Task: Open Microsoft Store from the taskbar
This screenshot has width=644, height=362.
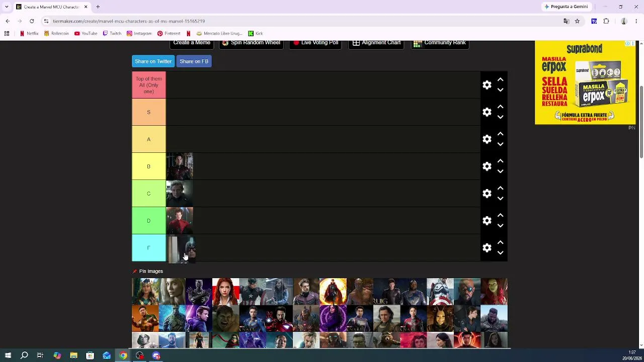Action: click(x=90, y=356)
